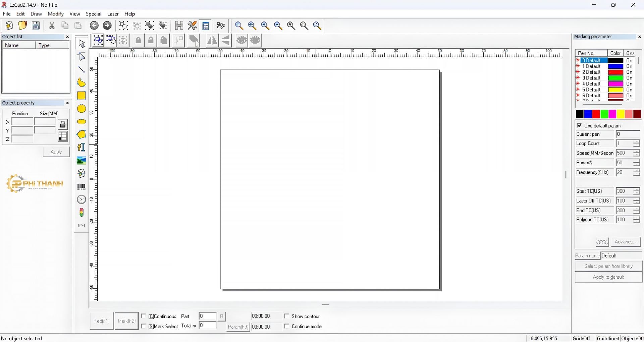
Task: Open the Modify menu
Action: (56, 14)
